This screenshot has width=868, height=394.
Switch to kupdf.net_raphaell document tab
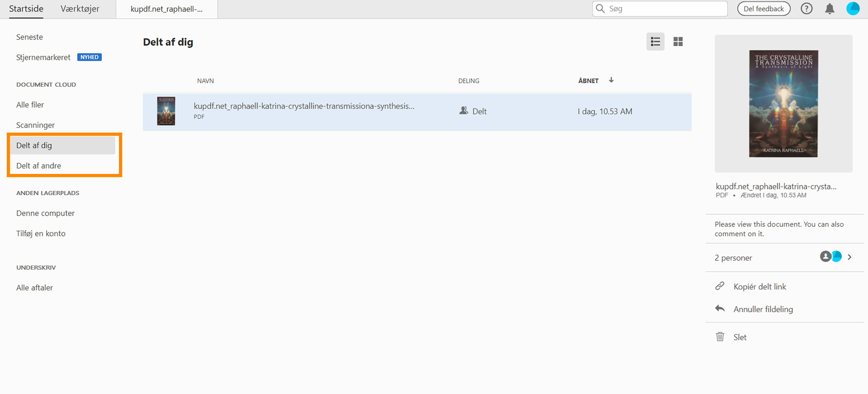pos(166,9)
